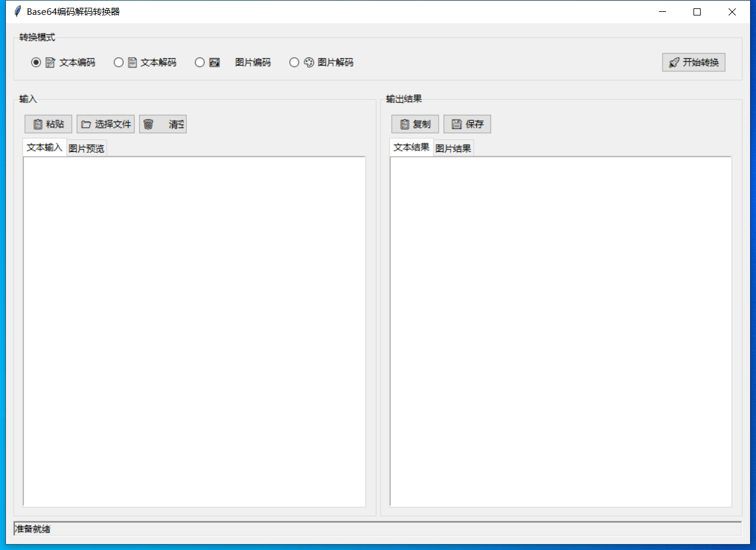Minimize the Base64 converter window

tap(662, 12)
